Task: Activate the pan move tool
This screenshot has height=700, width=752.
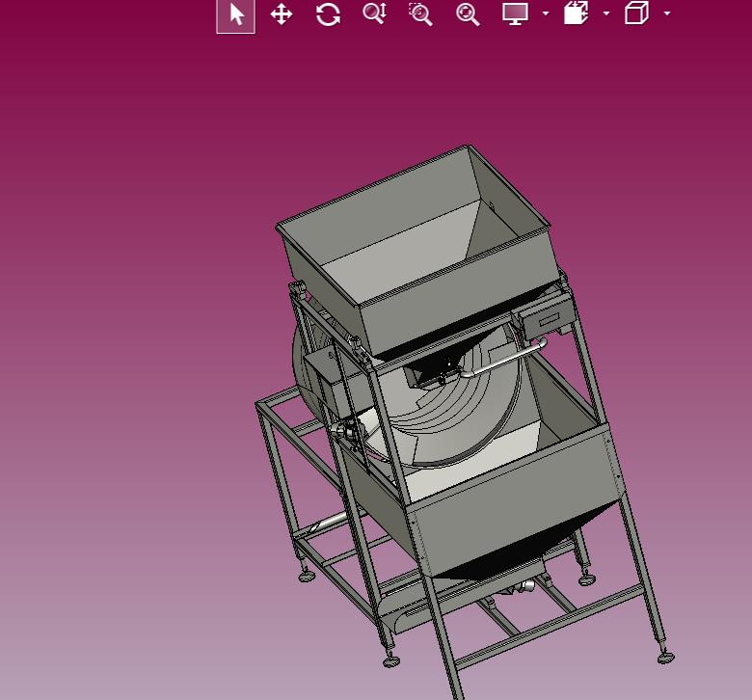Action: point(282,13)
